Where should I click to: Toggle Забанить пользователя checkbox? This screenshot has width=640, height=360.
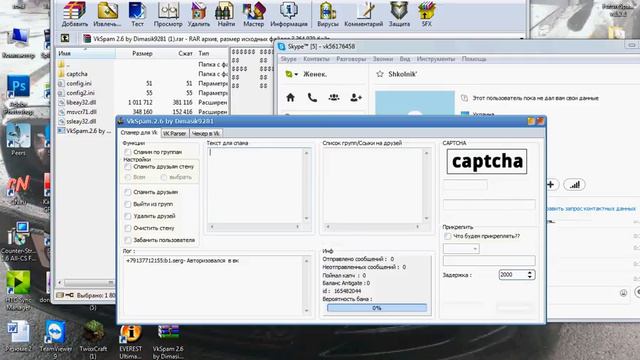pos(128,240)
